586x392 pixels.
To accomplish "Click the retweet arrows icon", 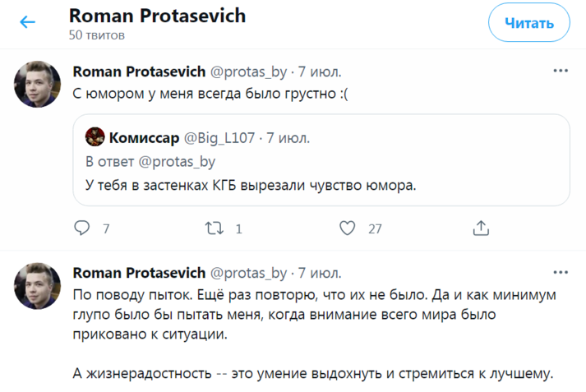I will pos(215,228).
